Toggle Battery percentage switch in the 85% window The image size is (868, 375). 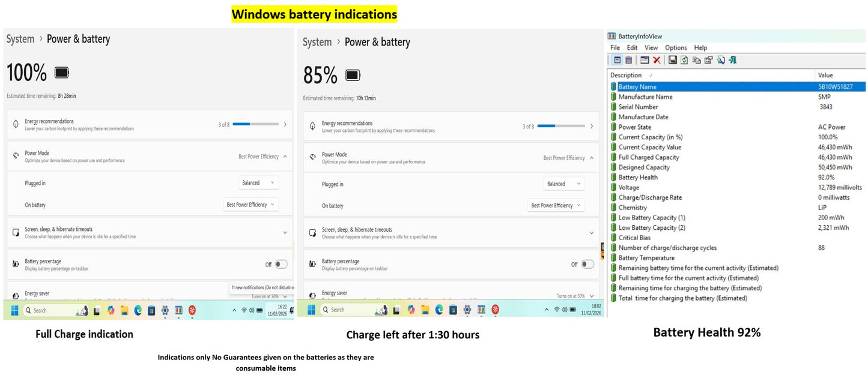pyautogui.click(x=587, y=264)
